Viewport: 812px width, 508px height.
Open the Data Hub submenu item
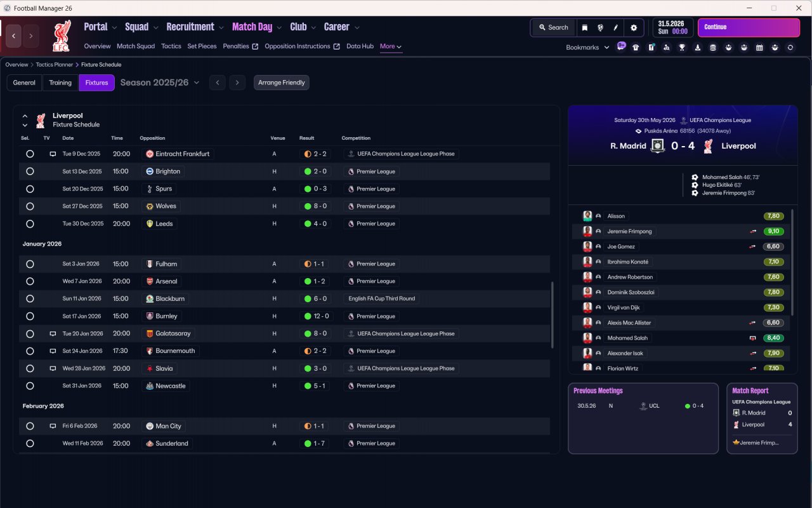[360, 46]
